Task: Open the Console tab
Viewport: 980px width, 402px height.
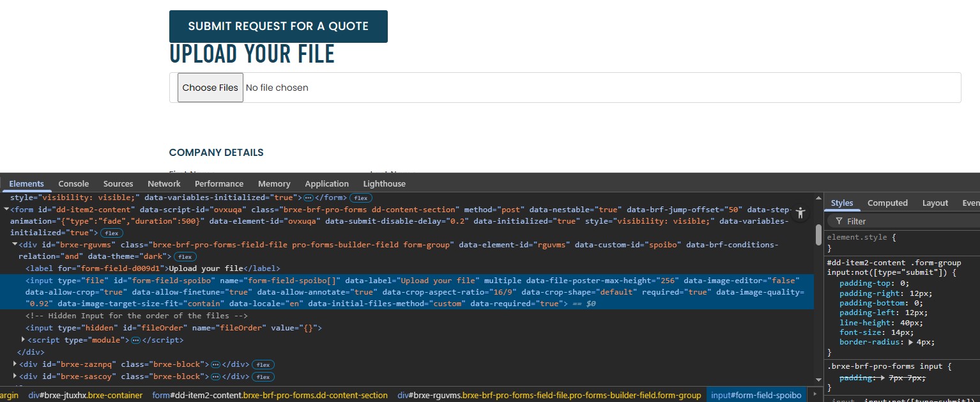Action: (73, 183)
